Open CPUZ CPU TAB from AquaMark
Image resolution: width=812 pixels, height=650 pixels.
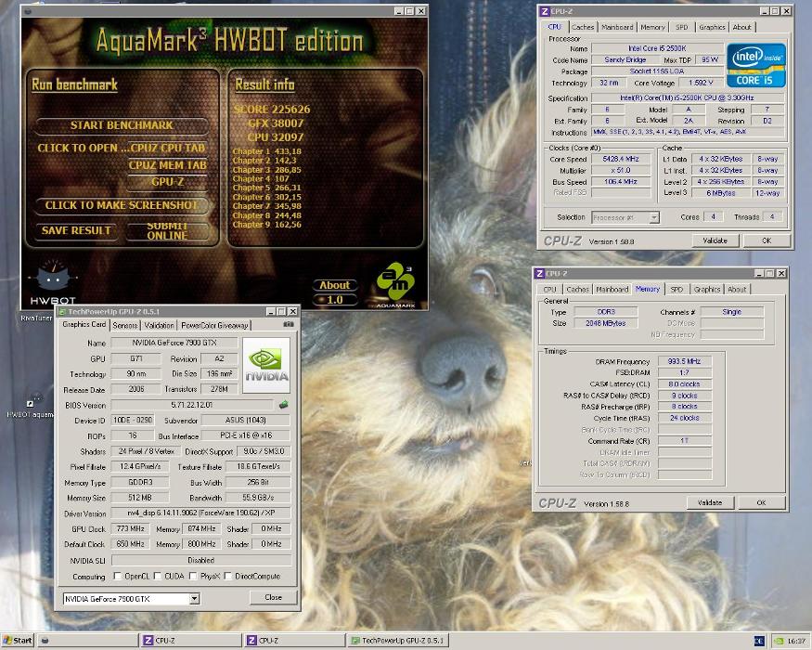point(167,148)
